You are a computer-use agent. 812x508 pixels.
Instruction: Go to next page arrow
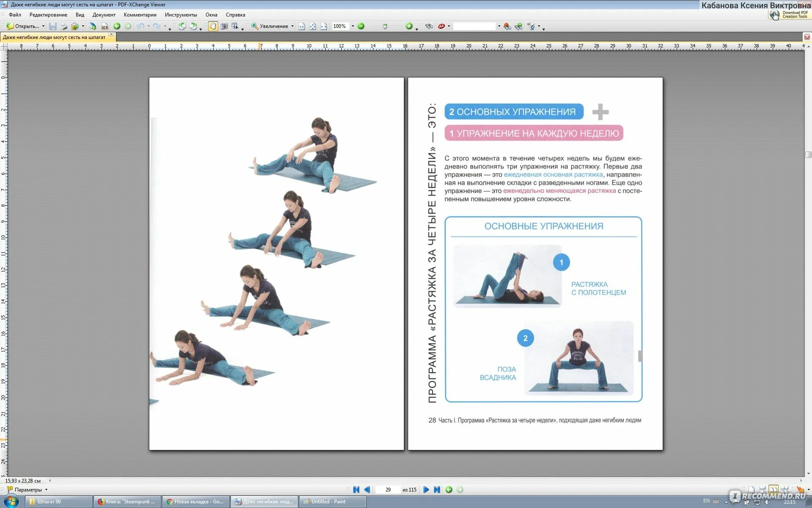point(426,490)
